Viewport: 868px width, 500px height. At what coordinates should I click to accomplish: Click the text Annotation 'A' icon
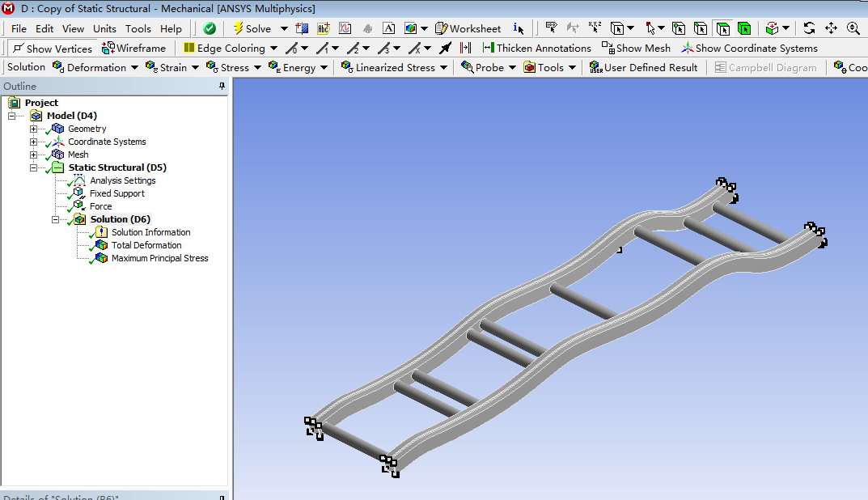(388, 28)
